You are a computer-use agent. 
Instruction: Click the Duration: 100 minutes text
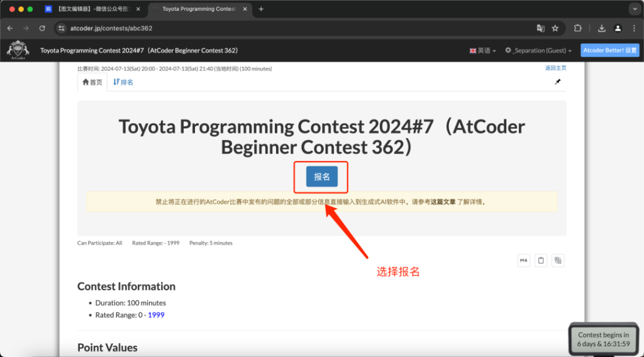point(131,303)
